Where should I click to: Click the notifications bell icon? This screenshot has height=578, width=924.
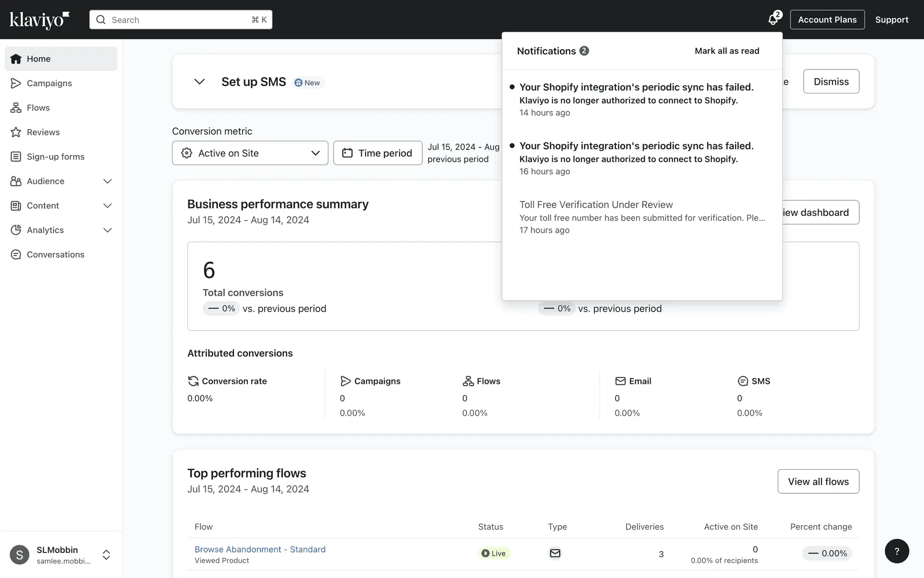(x=773, y=20)
